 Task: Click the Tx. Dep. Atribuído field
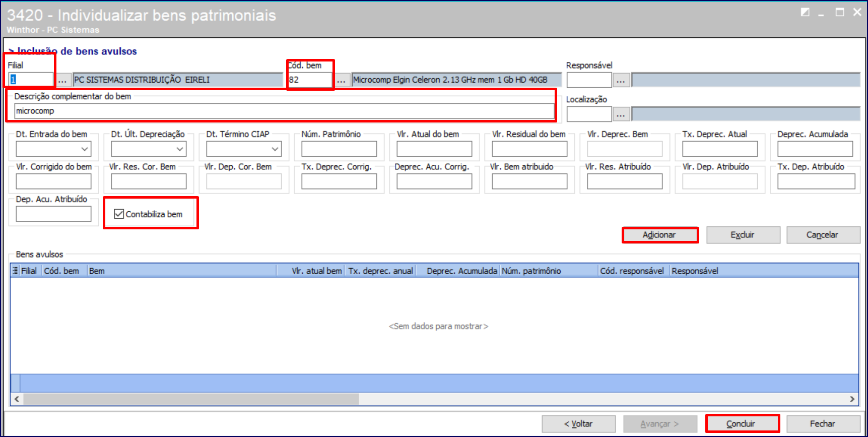pyautogui.click(x=816, y=181)
